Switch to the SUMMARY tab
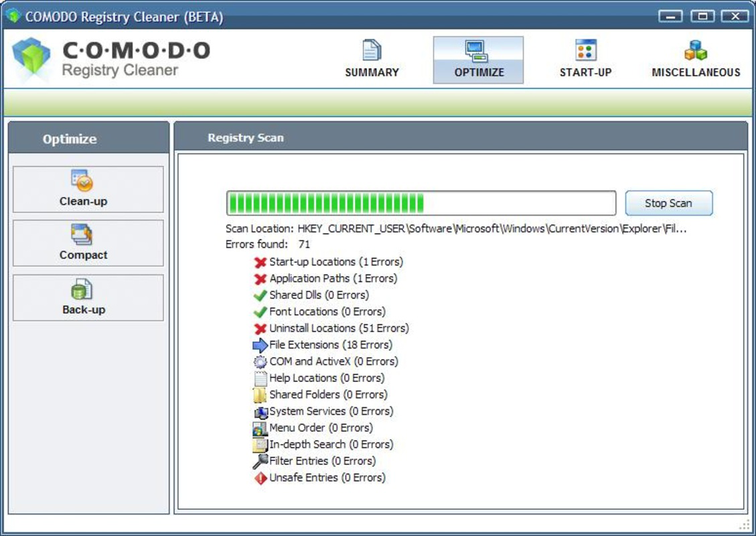Screen dimensions: 756x536 (x=372, y=60)
